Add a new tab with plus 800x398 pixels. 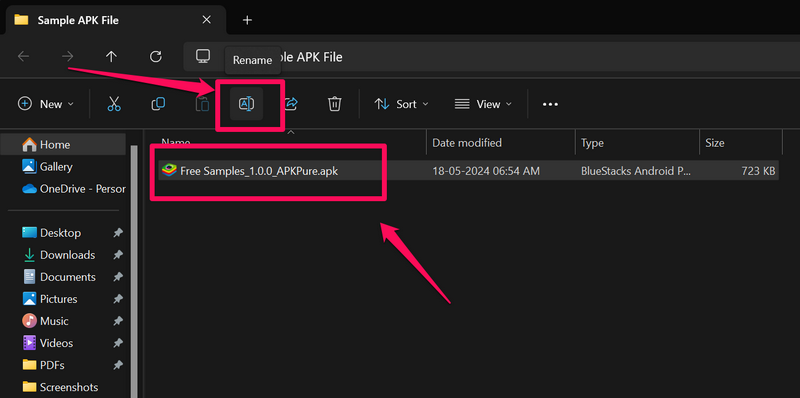tap(247, 20)
